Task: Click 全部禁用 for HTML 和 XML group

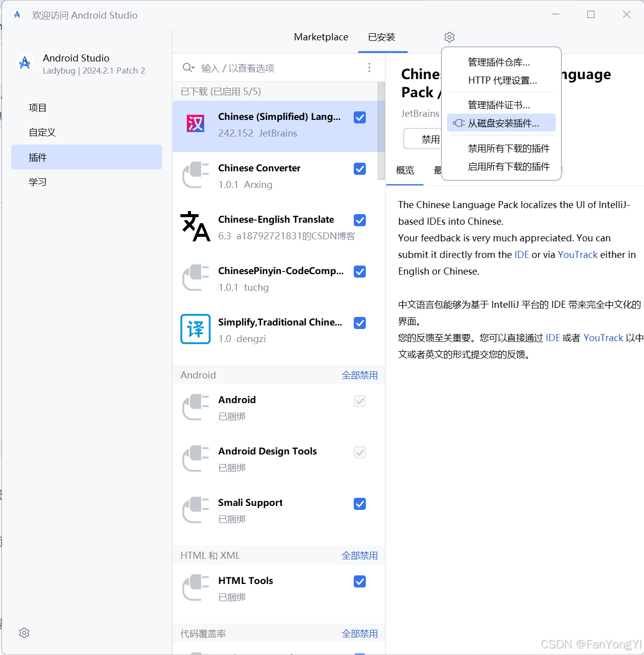Action: [360, 556]
